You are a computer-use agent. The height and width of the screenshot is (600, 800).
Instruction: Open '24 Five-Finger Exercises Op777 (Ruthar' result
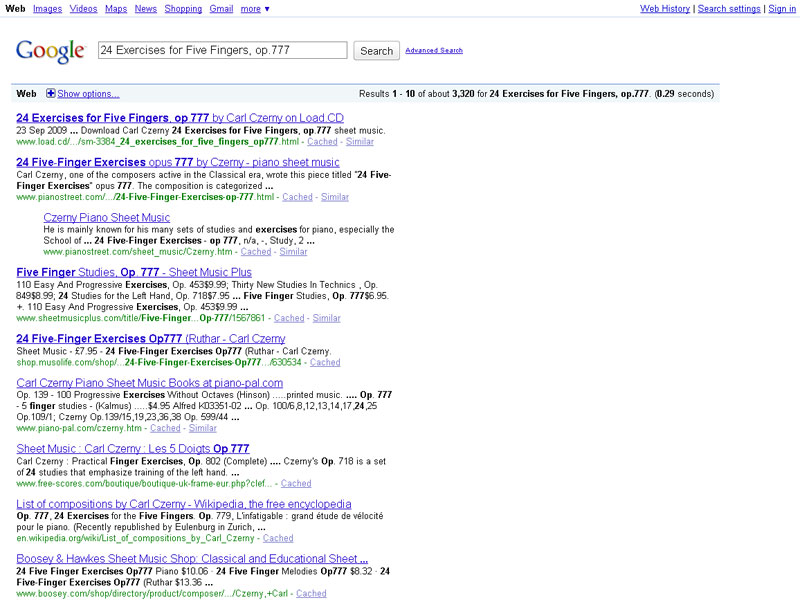pos(151,339)
